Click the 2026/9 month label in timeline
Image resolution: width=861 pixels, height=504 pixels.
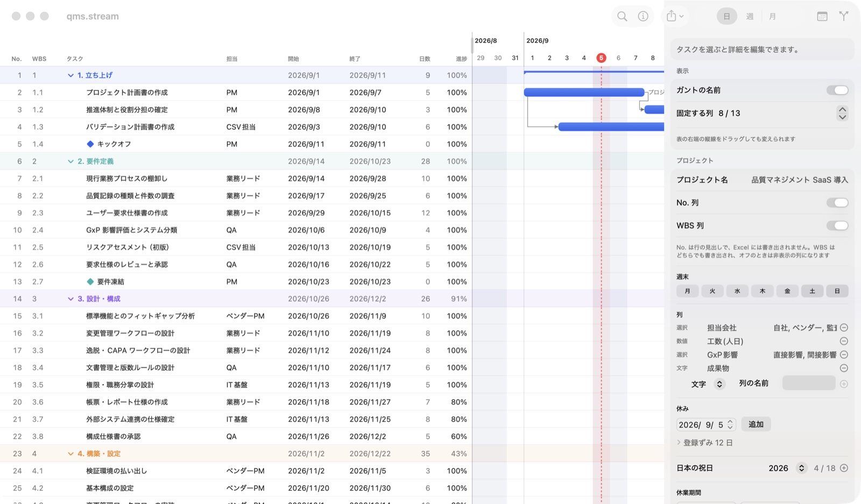[x=538, y=41]
